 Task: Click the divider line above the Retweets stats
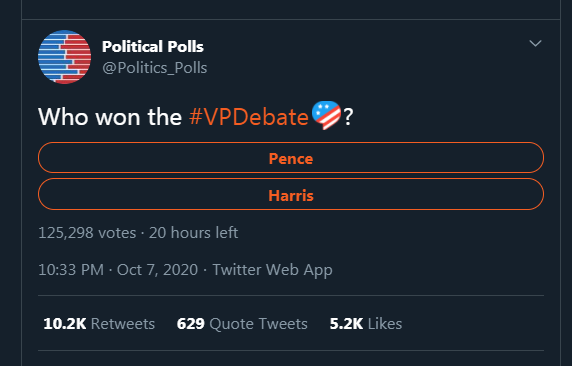click(291, 295)
